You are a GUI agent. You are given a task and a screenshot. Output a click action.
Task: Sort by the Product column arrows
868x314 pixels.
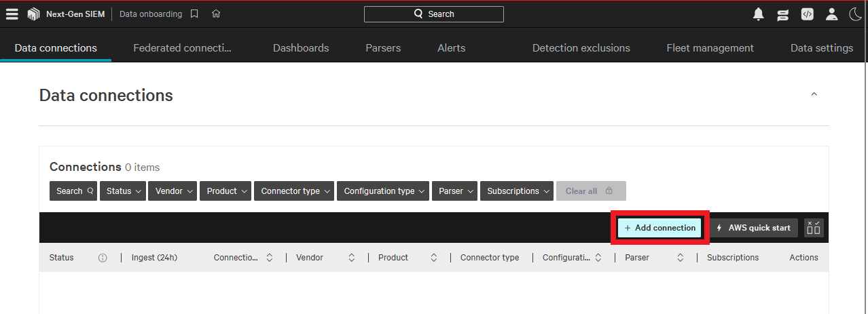(433, 258)
